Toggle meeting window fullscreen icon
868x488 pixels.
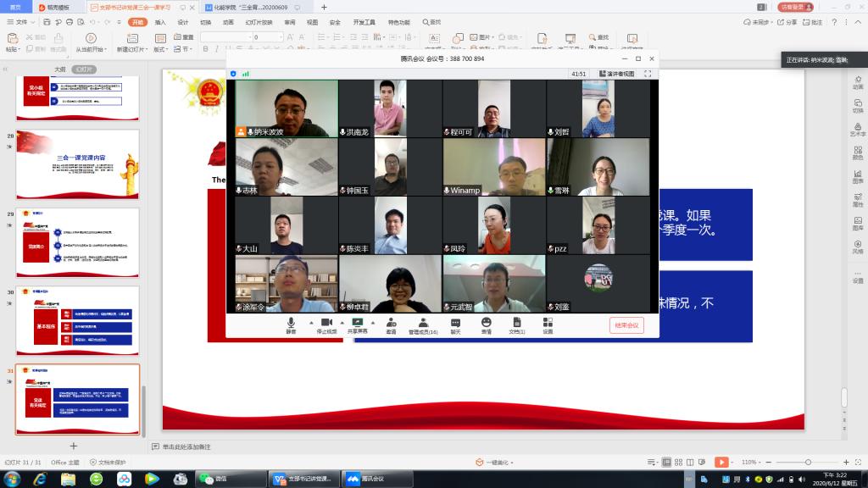coord(648,74)
